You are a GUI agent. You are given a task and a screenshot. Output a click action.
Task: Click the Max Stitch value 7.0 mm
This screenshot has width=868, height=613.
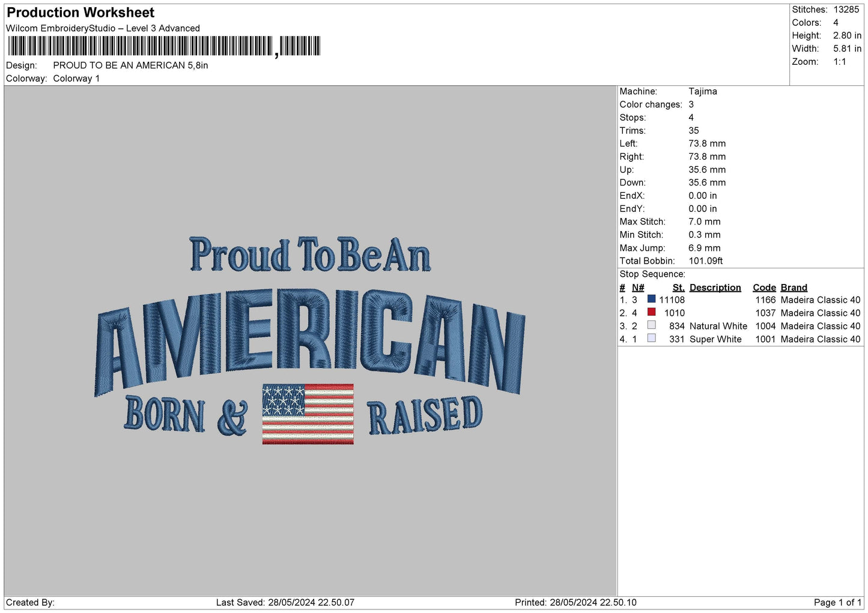pyautogui.click(x=705, y=222)
